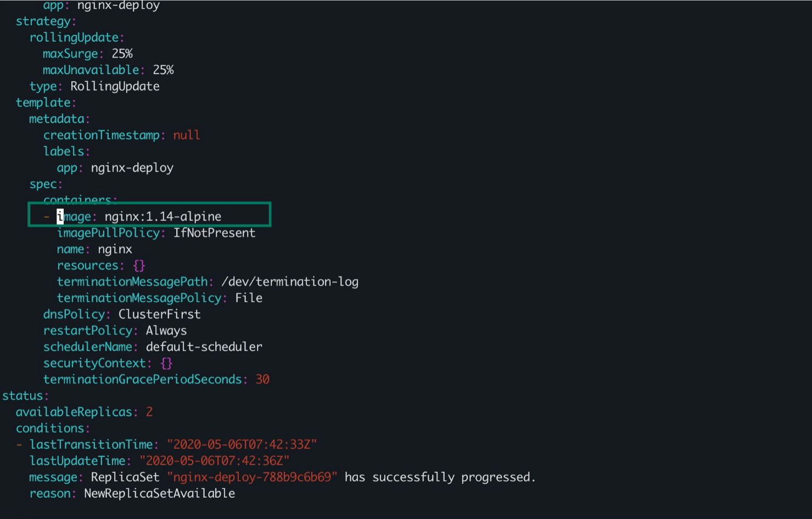
Task: Click the 'strategy:' key
Action: [46, 21]
